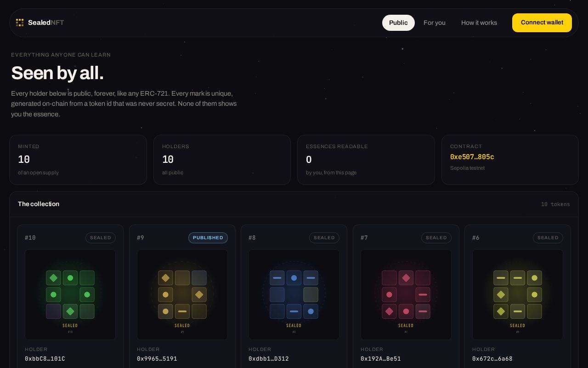The height and width of the screenshot is (368, 588).
Task: Click the PUBLISHED badge on token #9
Action: point(208,238)
